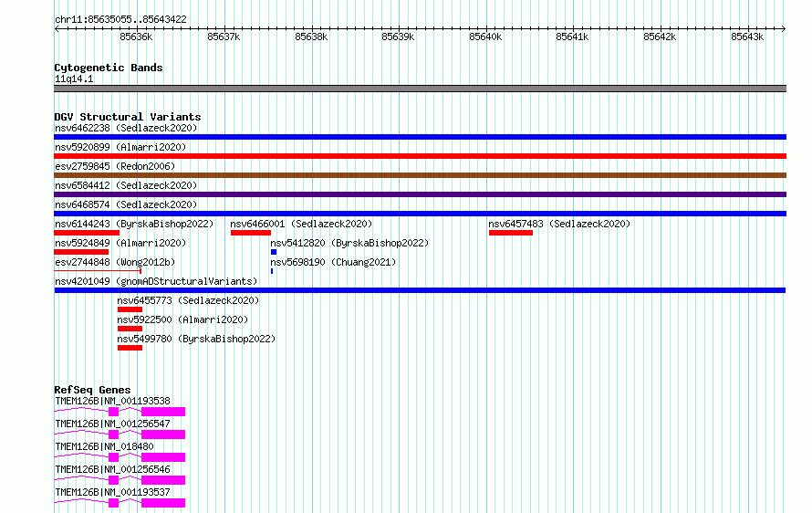
Task: Open variant nsv5499780 (ByrskaBishop2022) label
Action: tap(196, 339)
